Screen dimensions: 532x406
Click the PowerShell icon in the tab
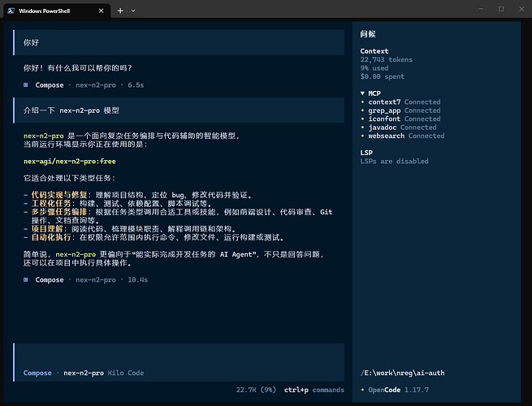(11, 11)
